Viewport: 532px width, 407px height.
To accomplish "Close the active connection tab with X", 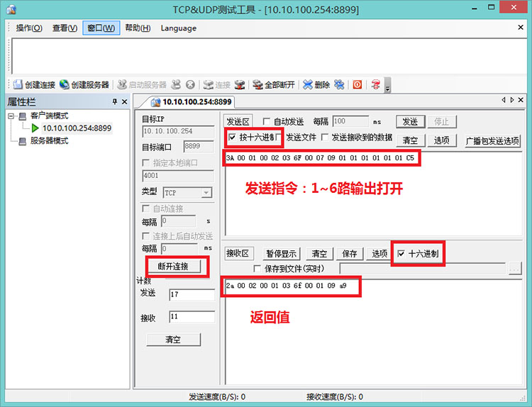I will click(521, 100).
